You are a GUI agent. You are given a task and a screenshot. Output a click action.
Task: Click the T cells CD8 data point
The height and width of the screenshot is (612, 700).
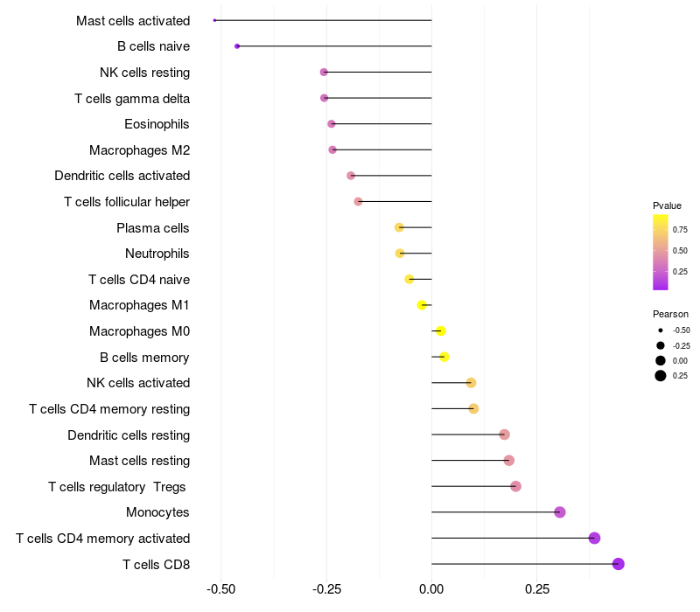point(618,564)
